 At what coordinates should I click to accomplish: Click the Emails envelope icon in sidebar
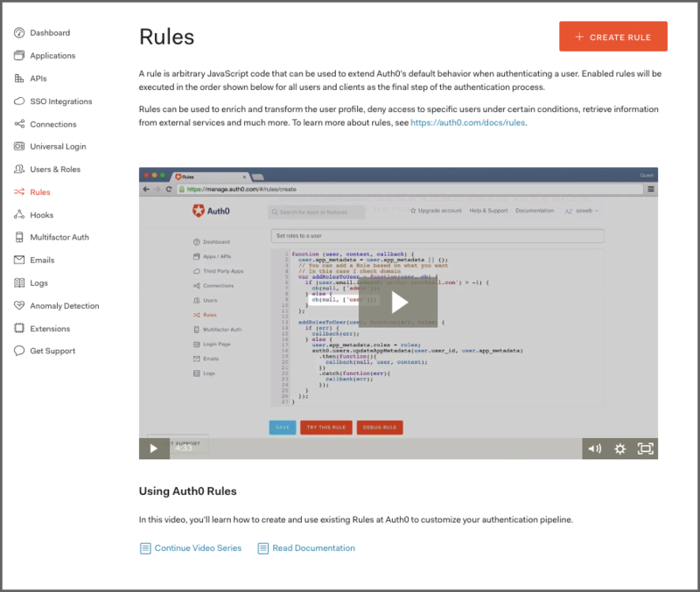tap(19, 260)
